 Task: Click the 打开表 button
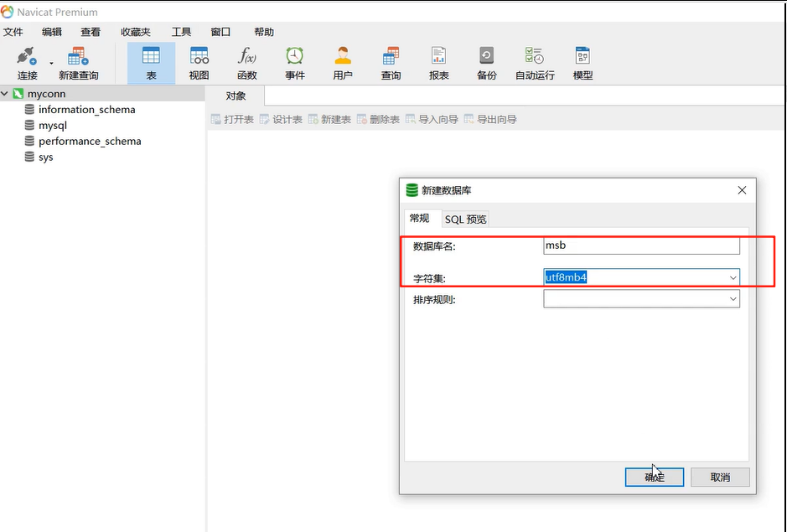tap(232, 120)
